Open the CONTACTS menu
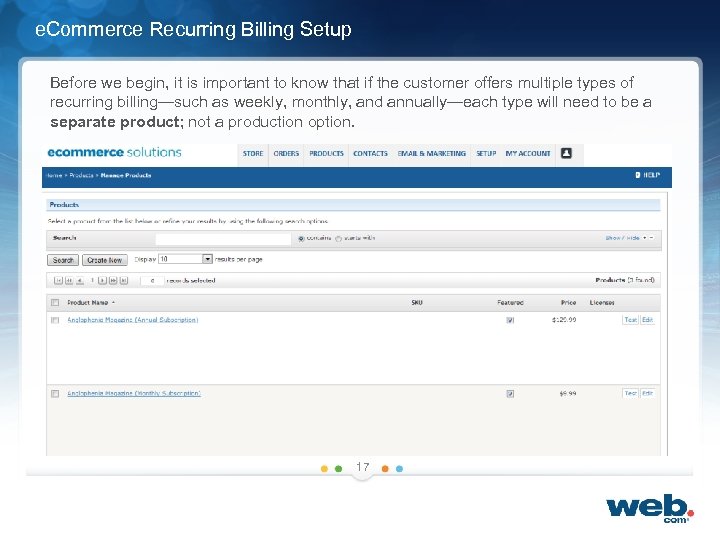Image resolution: width=720 pixels, height=540 pixels. point(371,153)
